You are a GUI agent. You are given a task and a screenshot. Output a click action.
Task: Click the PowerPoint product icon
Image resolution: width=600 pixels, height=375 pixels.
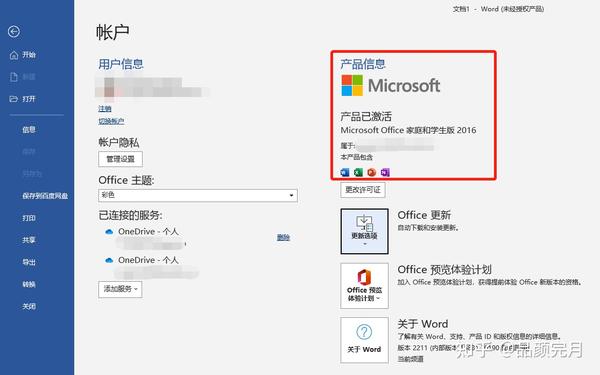point(372,172)
